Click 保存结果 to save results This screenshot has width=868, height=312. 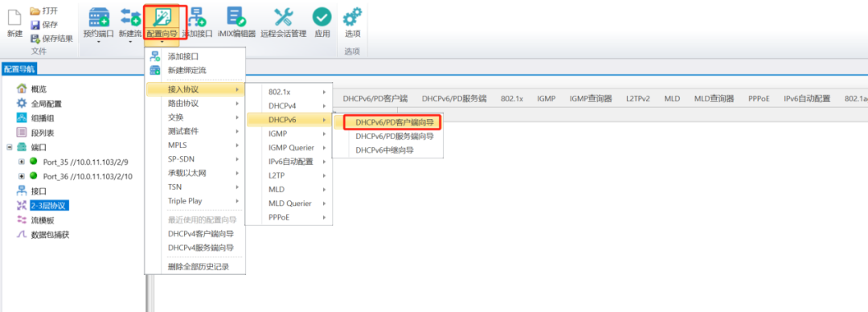click(51, 39)
